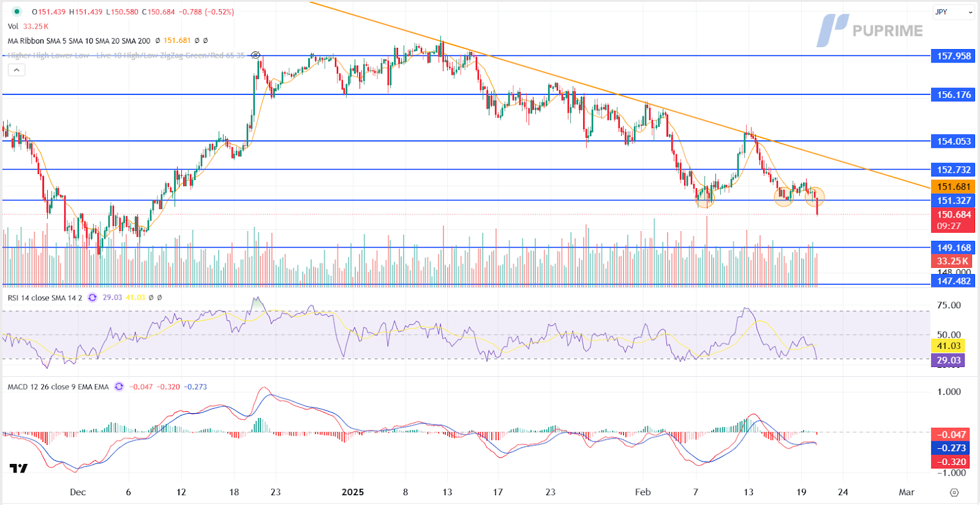980x505 pixels.
Task: Click the Close value C150.684 in the OHLC row
Action: coord(158,12)
